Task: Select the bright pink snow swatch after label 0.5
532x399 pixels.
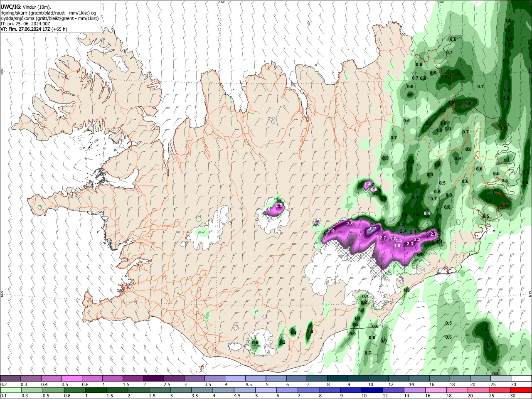Action: pyautogui.click(x=71, y=378)
